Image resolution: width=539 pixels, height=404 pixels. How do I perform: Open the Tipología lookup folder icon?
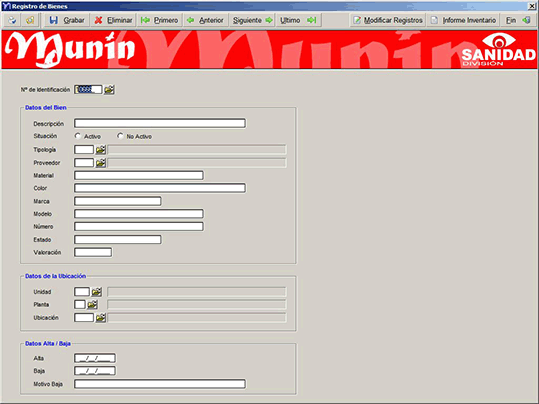[x=101, y=150]
